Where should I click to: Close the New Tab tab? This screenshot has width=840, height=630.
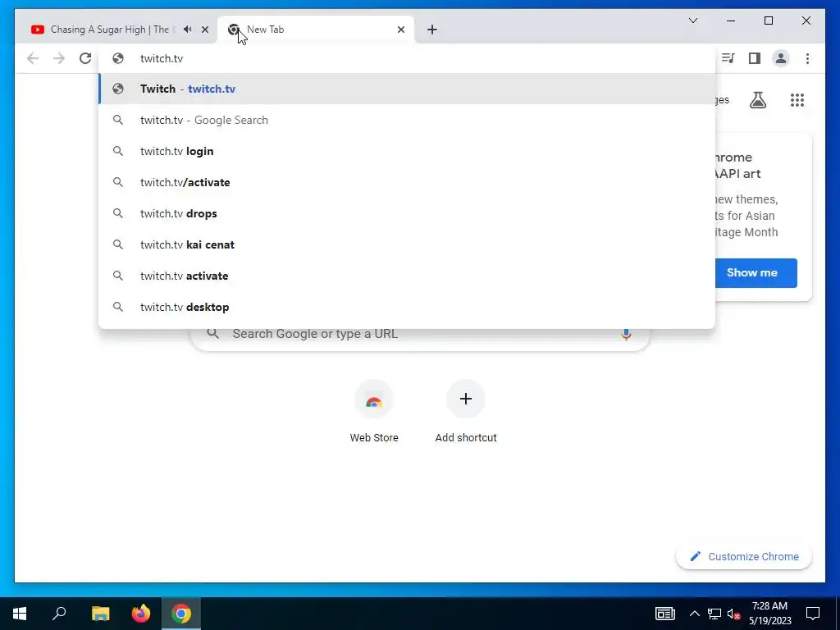pos(400,30)
